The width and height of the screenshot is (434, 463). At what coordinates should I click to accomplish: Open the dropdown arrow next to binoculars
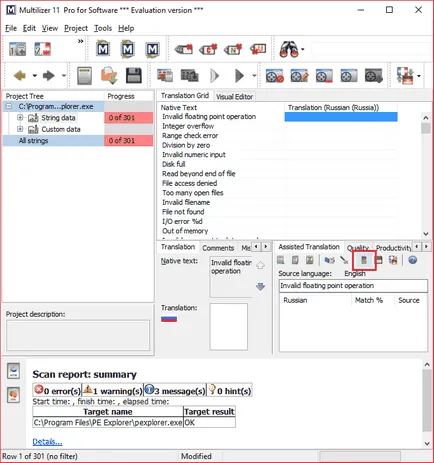pyautogui.click(x=303, y=49)
